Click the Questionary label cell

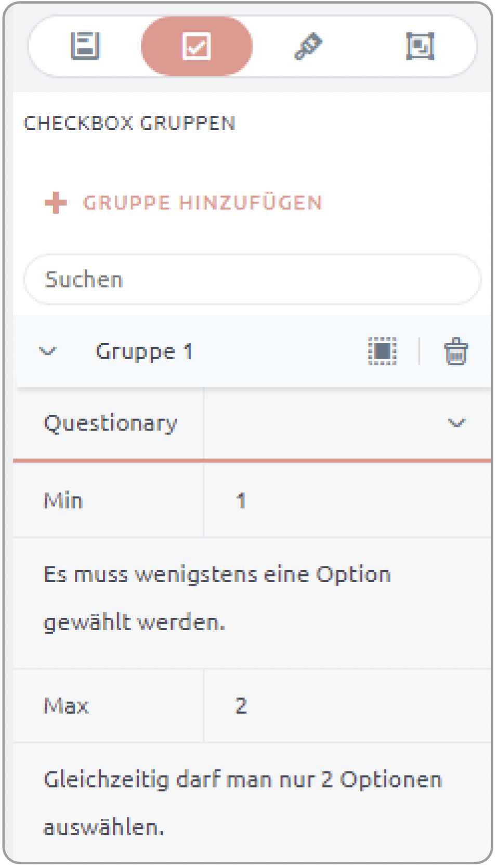point(108,423)
